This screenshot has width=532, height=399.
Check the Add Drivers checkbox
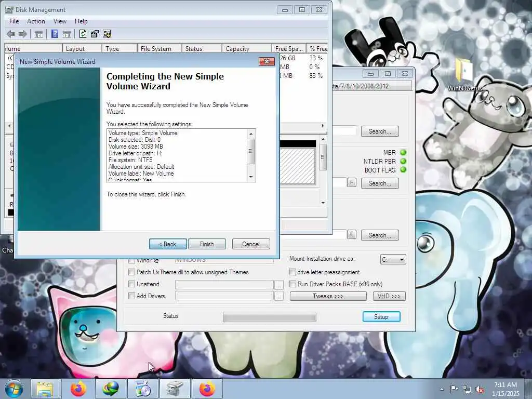pyautogui.click(x=131, y=296)
